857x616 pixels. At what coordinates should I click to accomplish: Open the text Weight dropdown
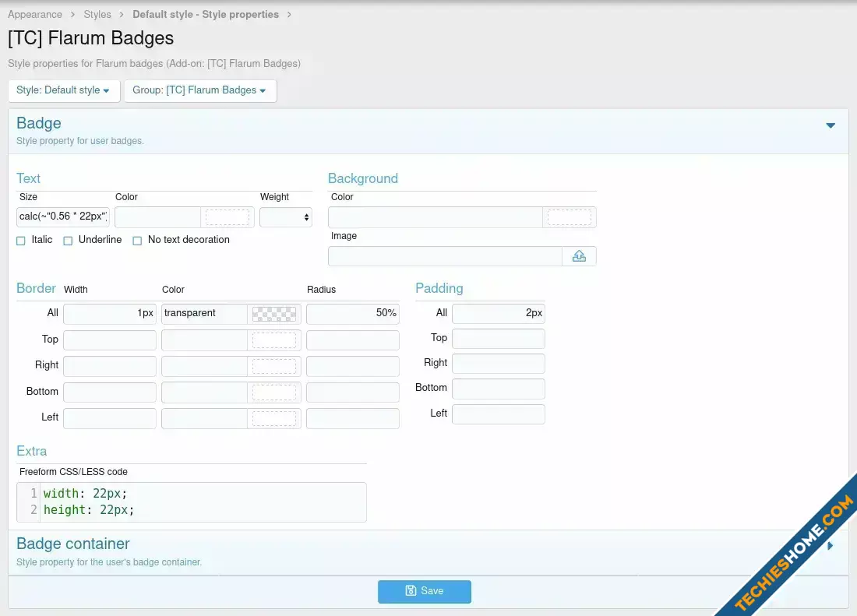tap(286, 216)
